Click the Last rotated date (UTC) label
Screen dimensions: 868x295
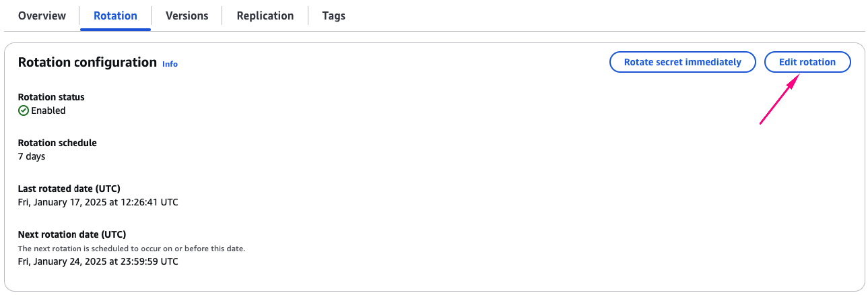point(69,189)
